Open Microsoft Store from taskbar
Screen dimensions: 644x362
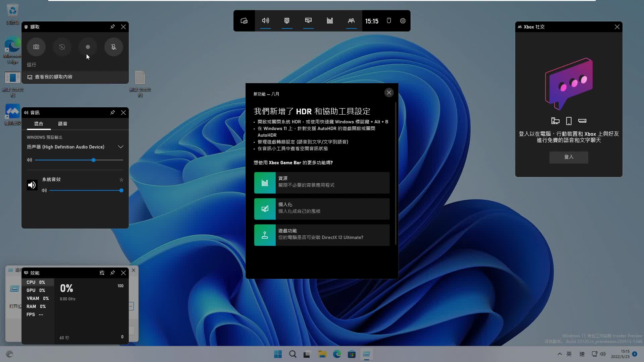click(x=352, y=354)
